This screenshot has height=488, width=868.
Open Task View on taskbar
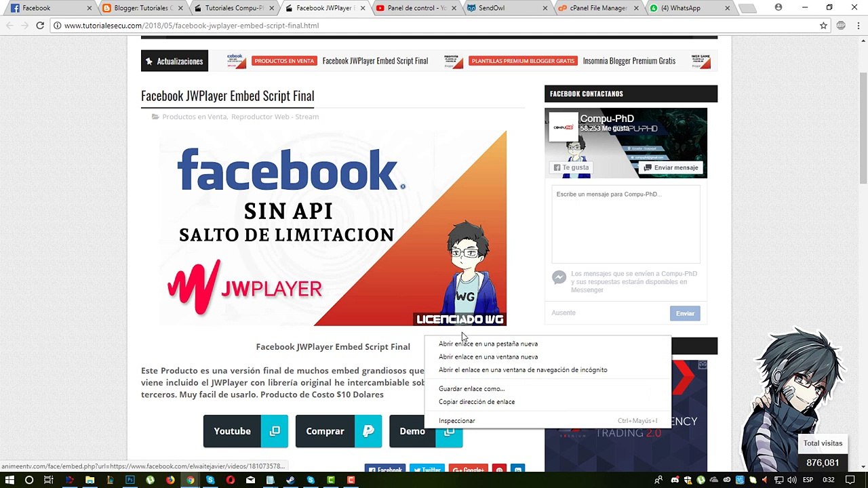[x=49, y=480]
